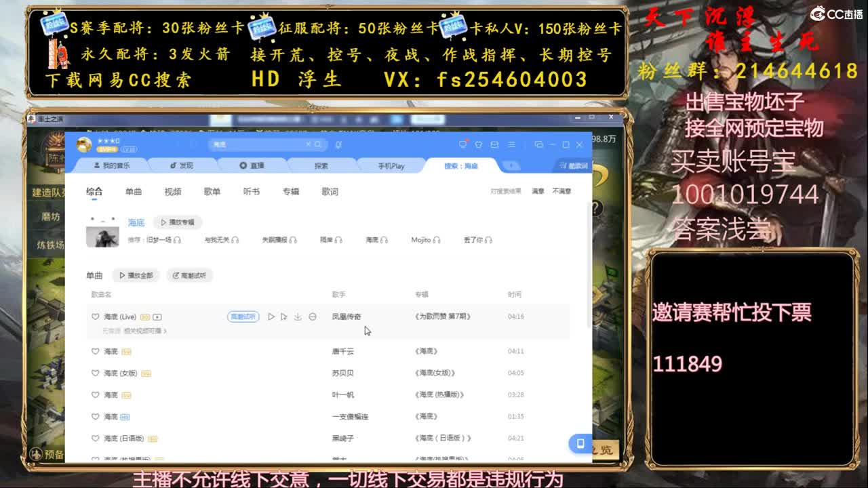Image resolution: width=868 pixels, height=488 pixels.
Task: Open artist 苏贝贝
Action: pos(342,373)
